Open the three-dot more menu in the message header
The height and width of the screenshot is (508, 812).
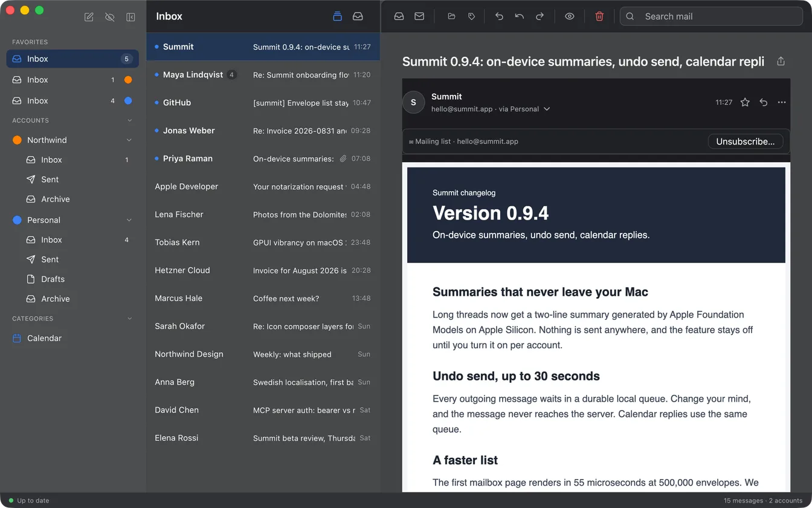click(782, 102)
